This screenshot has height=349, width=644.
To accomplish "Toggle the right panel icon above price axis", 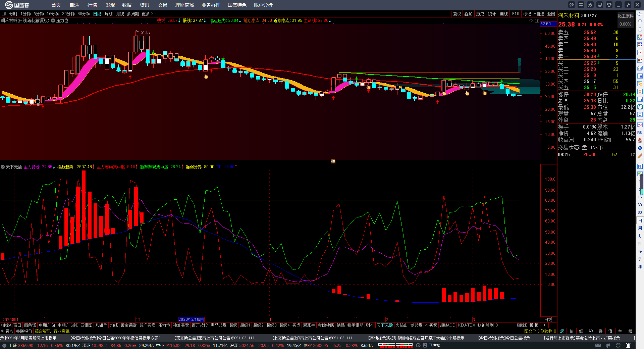I will click(x=537, y=21).
